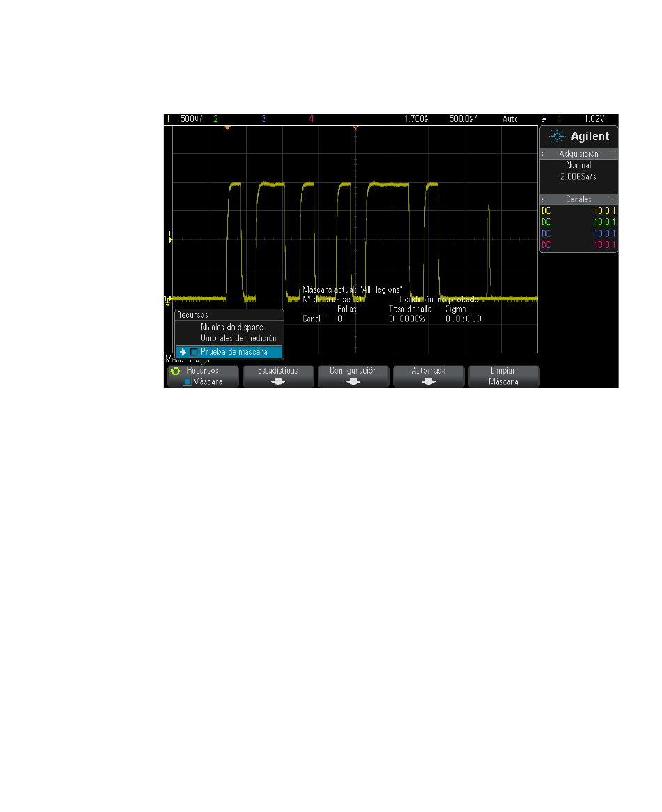Click the selection arrow beside Prueba de máscara

[x=183, y=352]
